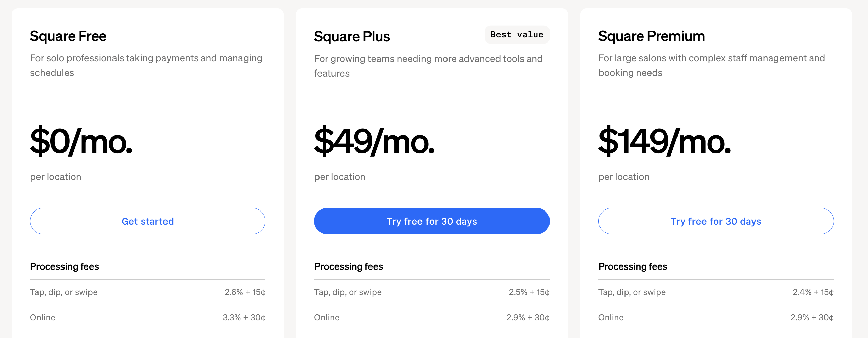Select the 2.6% + 15¢ fee value
The height and width of the screenshot is (338, 868).
(x=245, y=292)
